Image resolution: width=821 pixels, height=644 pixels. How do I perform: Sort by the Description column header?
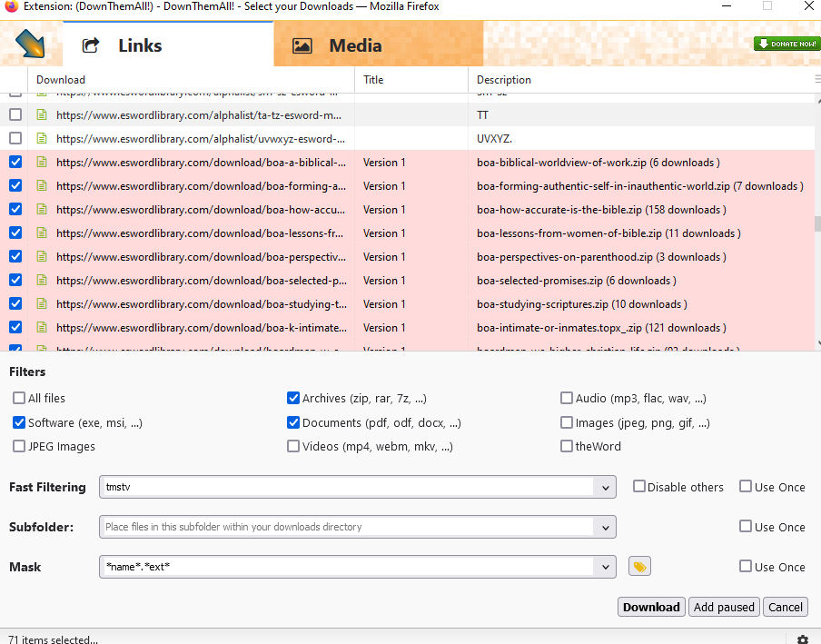coord(641,80)
